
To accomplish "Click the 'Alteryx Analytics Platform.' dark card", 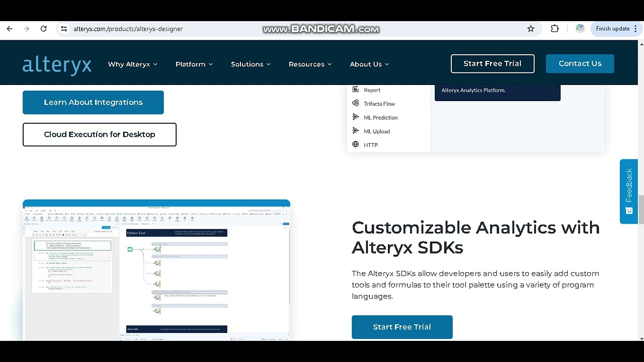I will [x=498, y=93].
